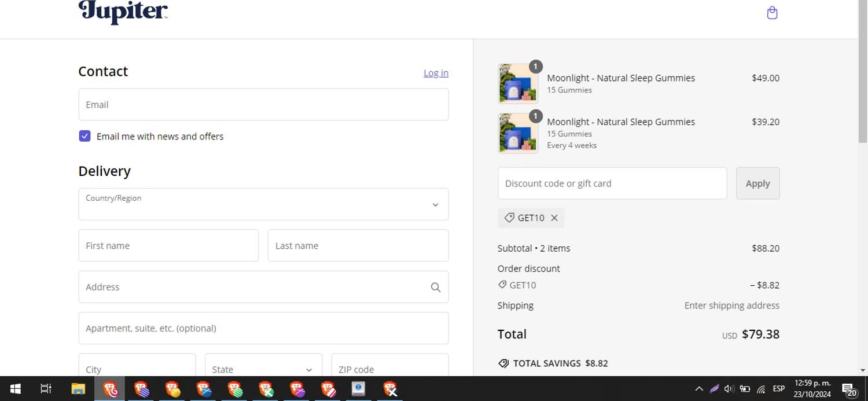Focus the First name field
Screen dimensions: 868x401
(x=168, y=245)
